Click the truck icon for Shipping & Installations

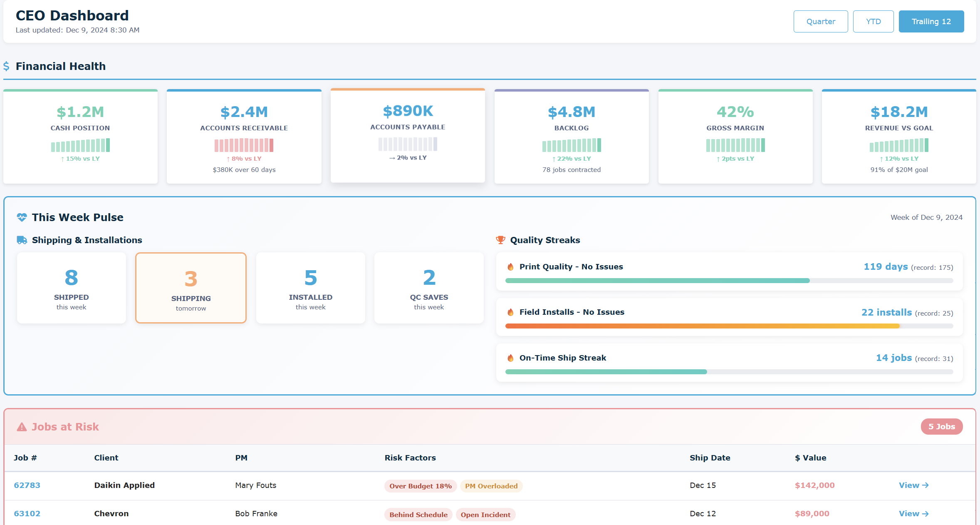(x=21, y=239)
